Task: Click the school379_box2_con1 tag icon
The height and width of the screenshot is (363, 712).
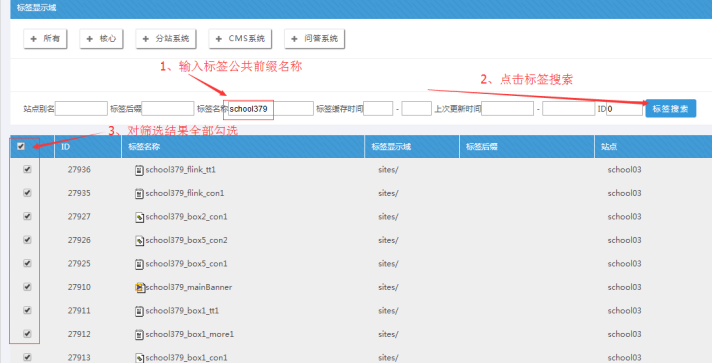Action: (x=139, y=217)
